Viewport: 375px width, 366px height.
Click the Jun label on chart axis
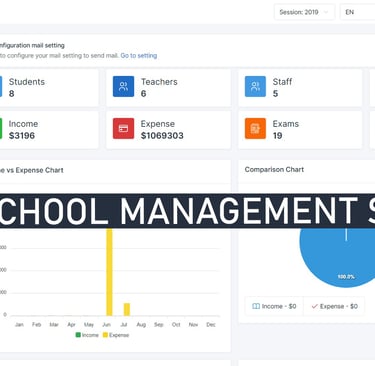106,325
